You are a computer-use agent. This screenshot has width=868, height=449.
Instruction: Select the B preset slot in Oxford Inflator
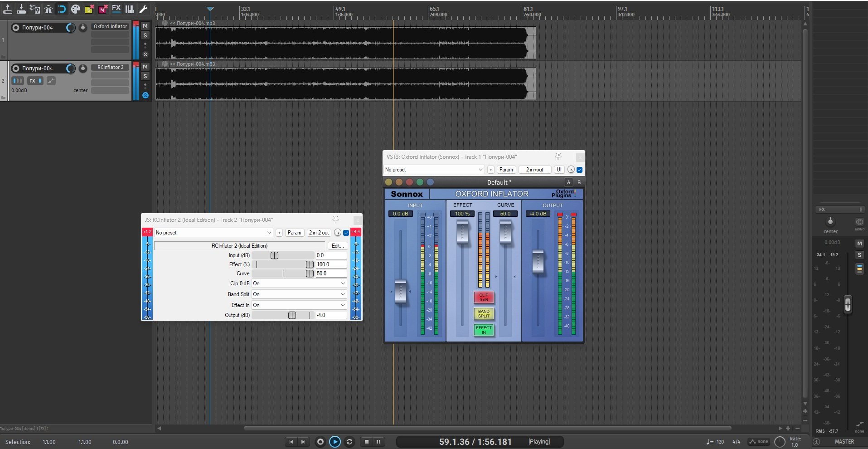[x=579, y=182]
